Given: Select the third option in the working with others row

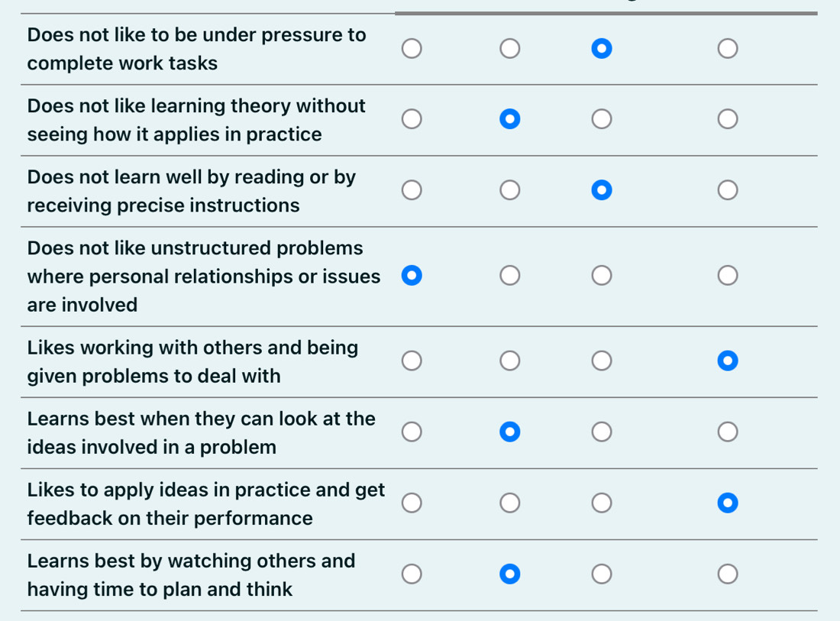Looking at the screenshot, I should coord(601,361).
